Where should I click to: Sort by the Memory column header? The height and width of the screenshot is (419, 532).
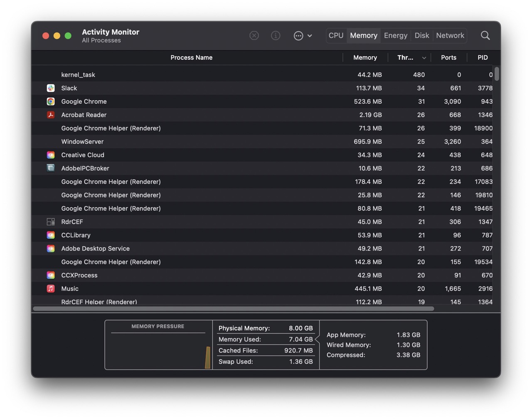pos(365,58)
